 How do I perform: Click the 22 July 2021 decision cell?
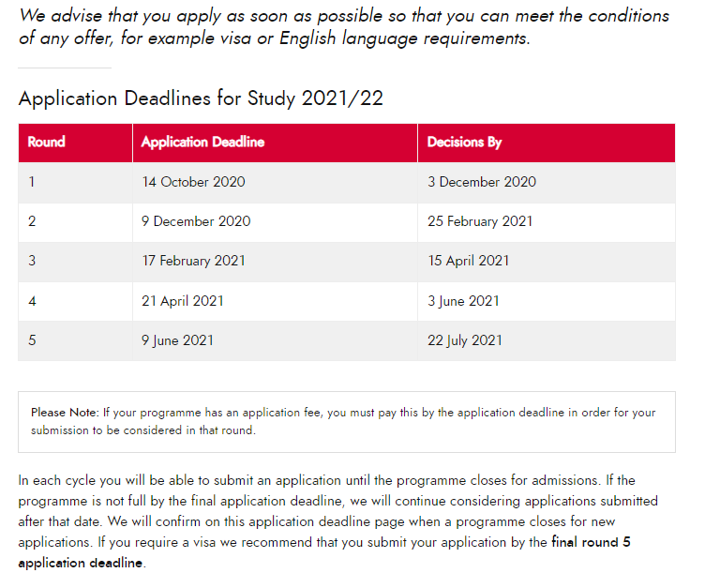(x=547, y=340)
